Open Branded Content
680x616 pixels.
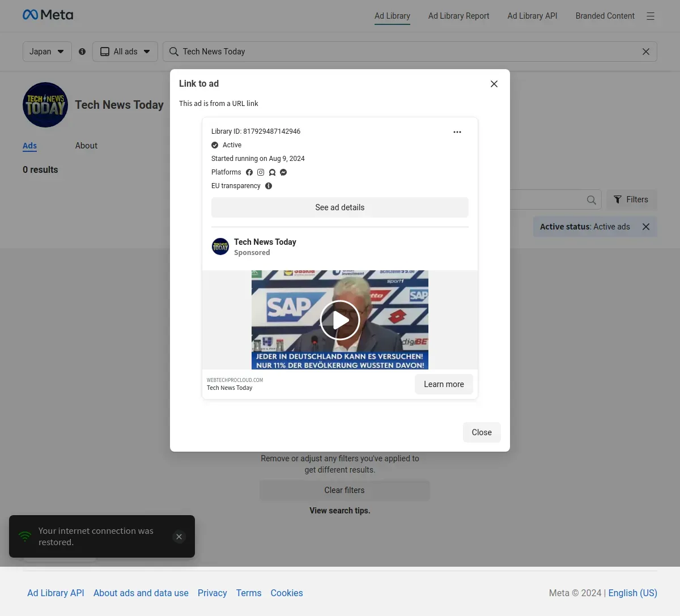pos(605,16)
